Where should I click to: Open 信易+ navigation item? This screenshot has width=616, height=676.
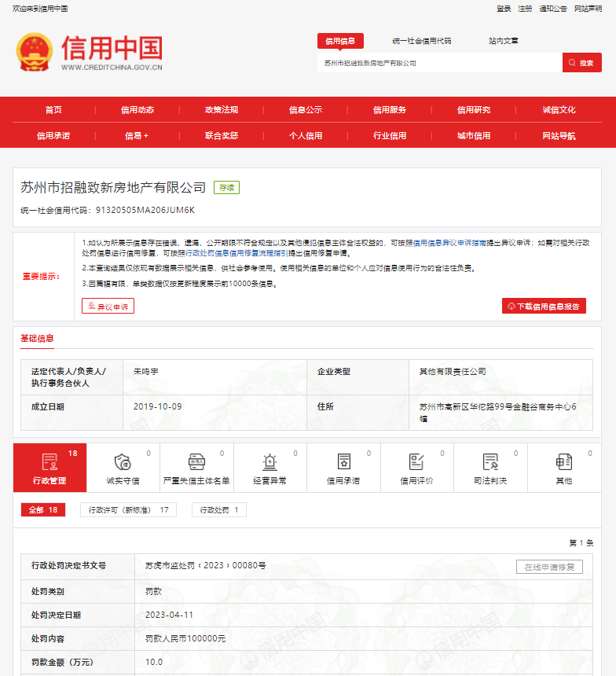pyautogui.click(x=137, y=136)
